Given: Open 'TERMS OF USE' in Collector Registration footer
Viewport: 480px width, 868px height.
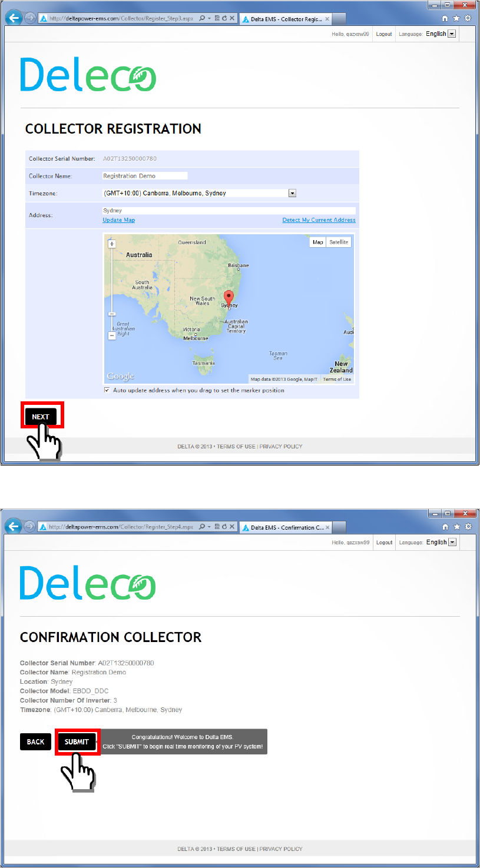Looking at the screenshot, I should [236, 447].
